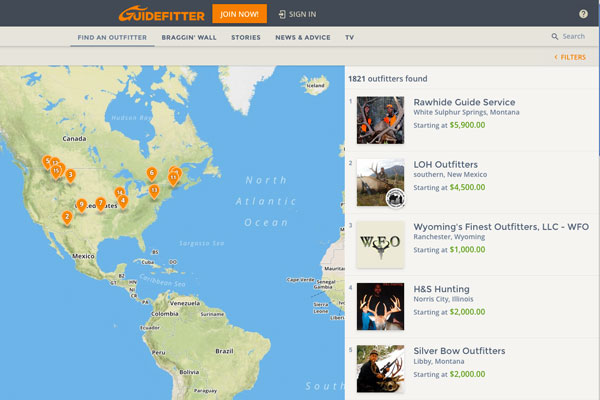
Task: Select map marker number 5
Action: [47, 162]
